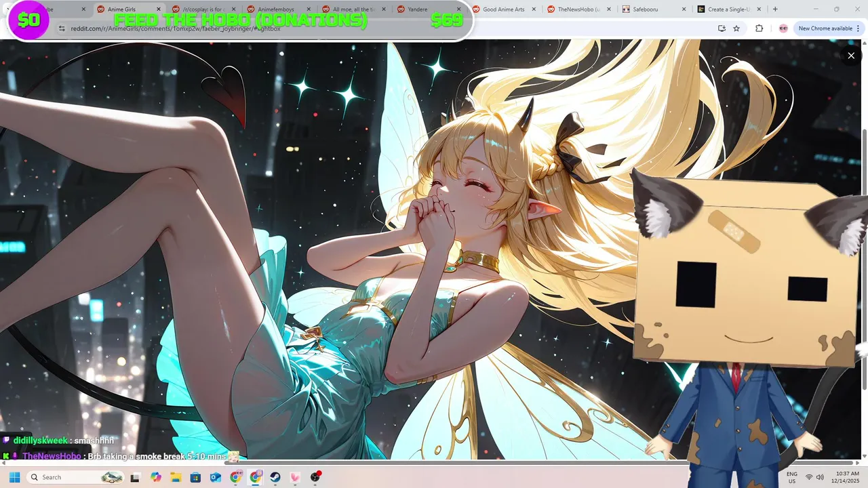Viewport: 868px width, 488px height.
Task: Switch to the Yandere tab
Action: 418,9
